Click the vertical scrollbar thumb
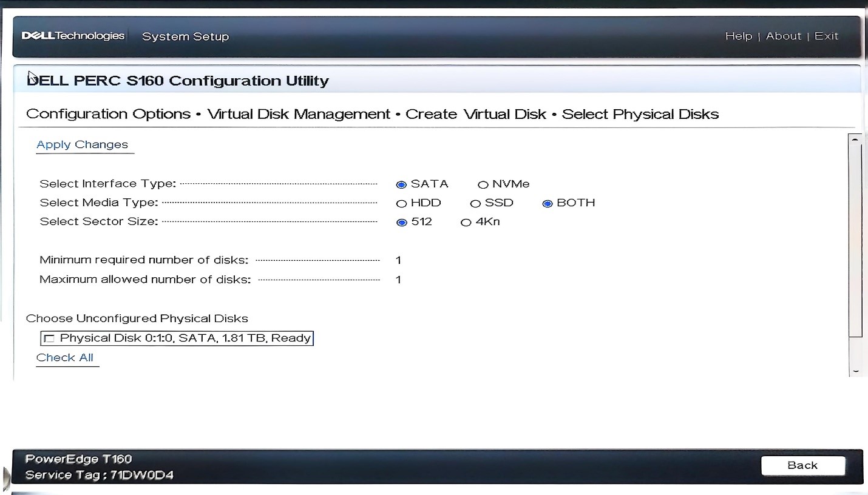The height and width of the screenshot is (495, 868). (855, 241)
